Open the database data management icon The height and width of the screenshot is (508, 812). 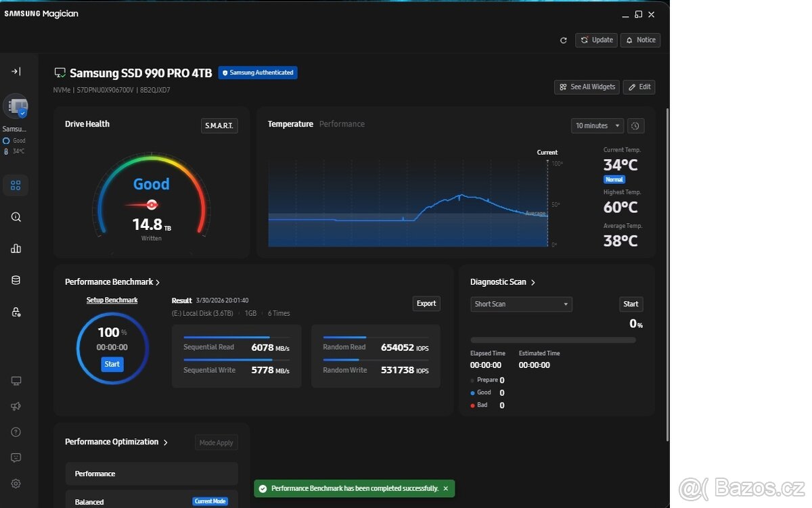click(16, 280)
